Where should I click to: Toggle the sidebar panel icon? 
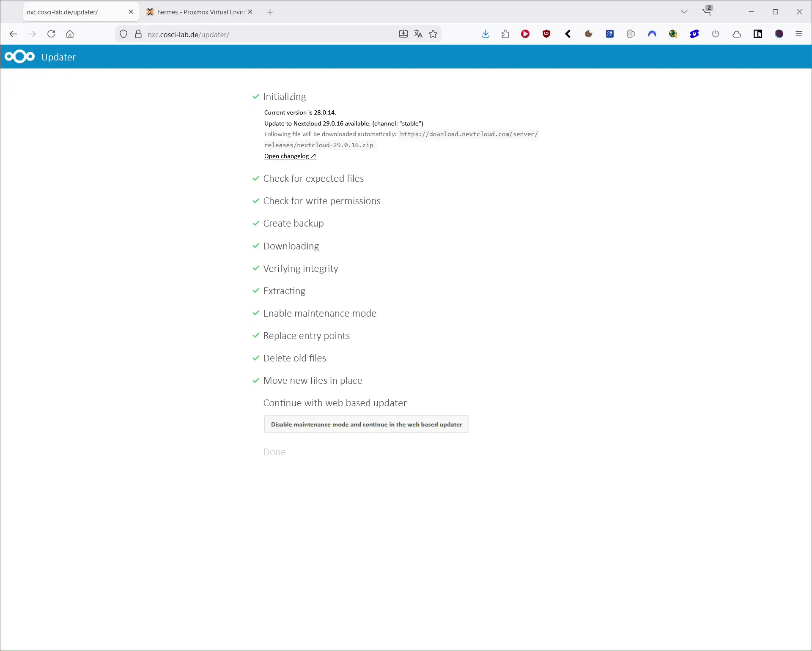757,34
